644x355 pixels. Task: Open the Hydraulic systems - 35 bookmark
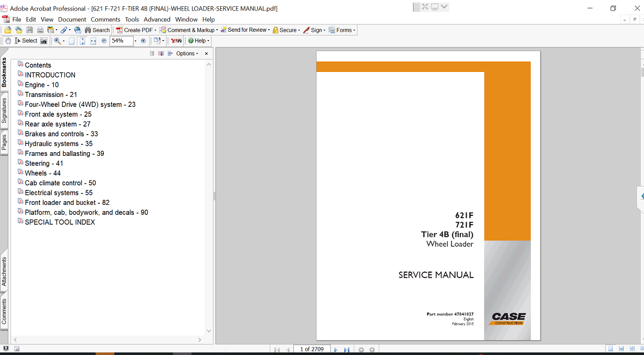coord(58,144)
